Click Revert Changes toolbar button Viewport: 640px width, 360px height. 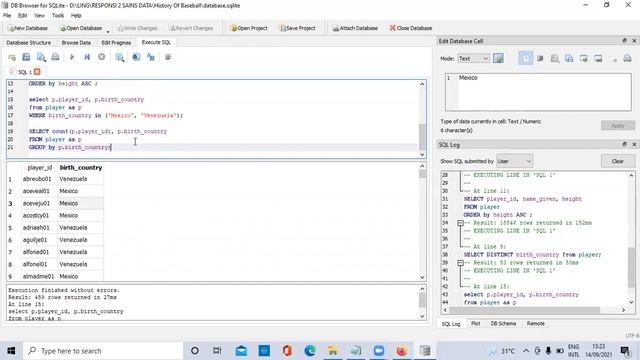(191, 28)
